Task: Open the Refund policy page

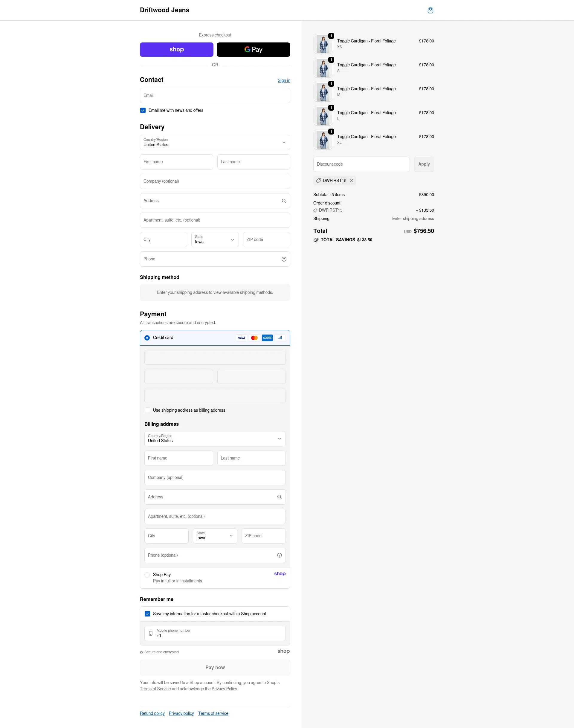Action: (152, 713)
